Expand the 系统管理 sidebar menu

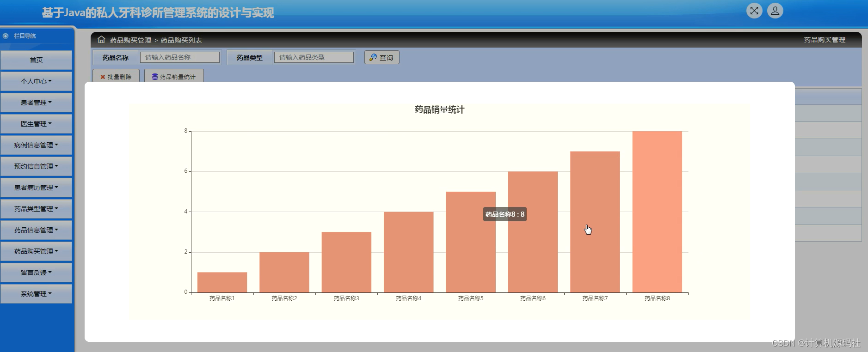pyautogui.click(x=36, y=294)
